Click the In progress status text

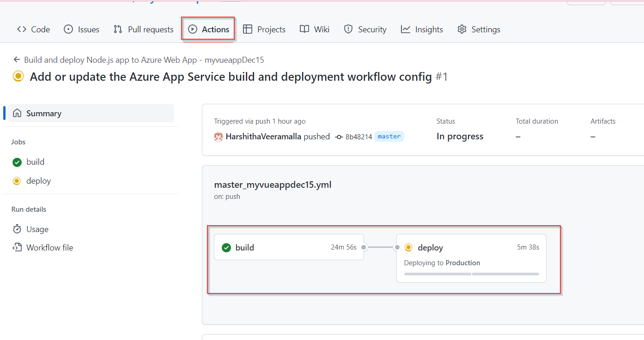(460, 137)
